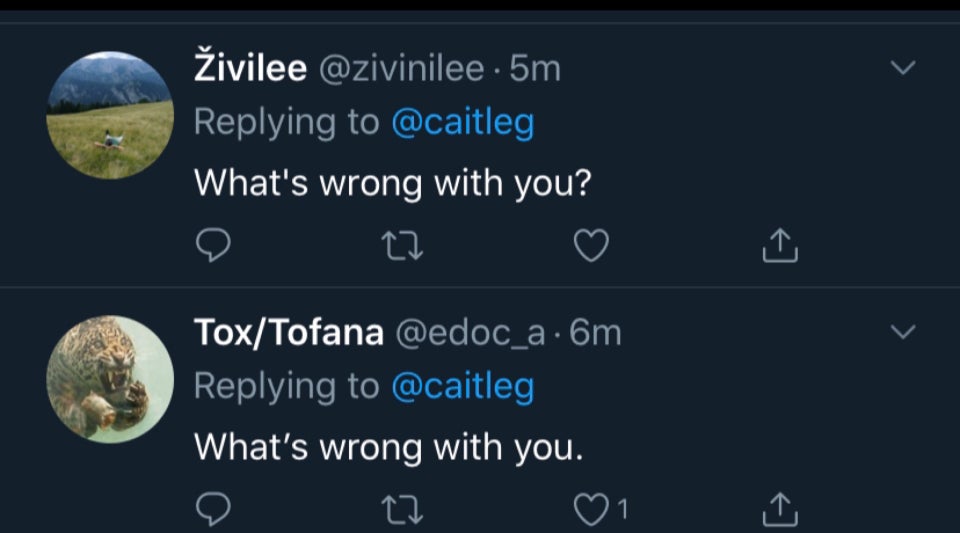This screenshot has height=533, width=960.
Task: Open the options chevron on Živilee's tweet
Action: (902, 68)
